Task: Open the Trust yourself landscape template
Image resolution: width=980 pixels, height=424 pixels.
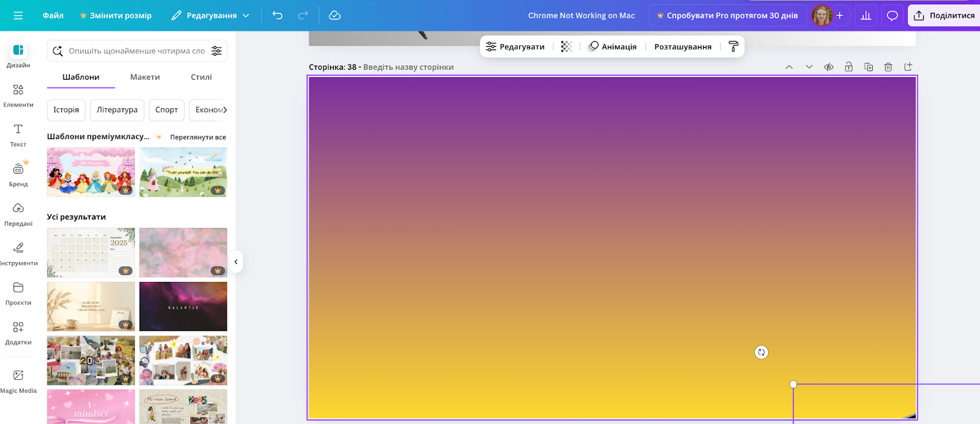Action: pos(183,172)
